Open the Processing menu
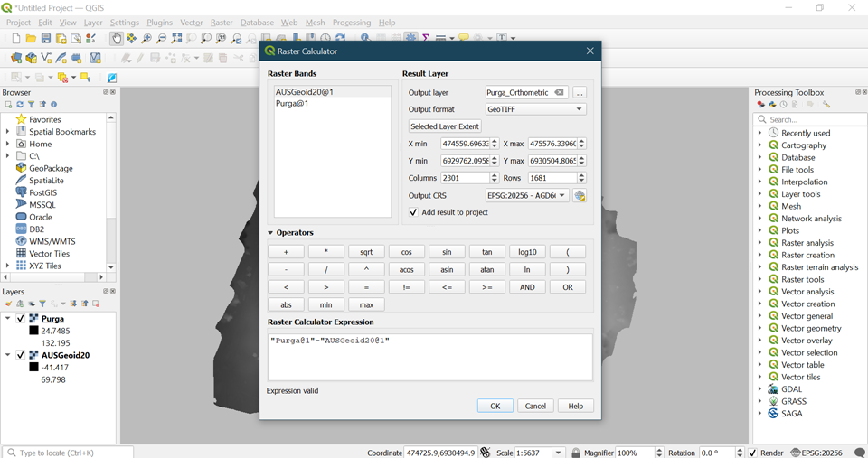The height and width of the screenshot is (458, 868). click(351, 23)
